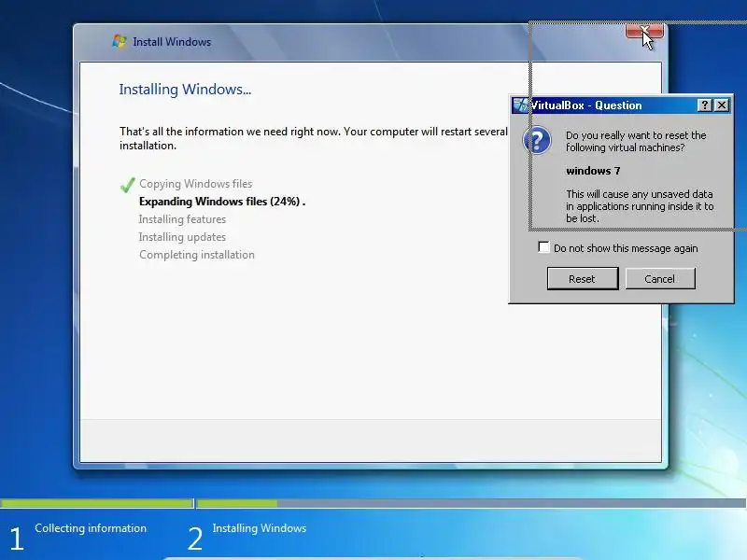Click the red close button of Install Windows
Screen dimensions: 747x560
(x=644, y=31)
